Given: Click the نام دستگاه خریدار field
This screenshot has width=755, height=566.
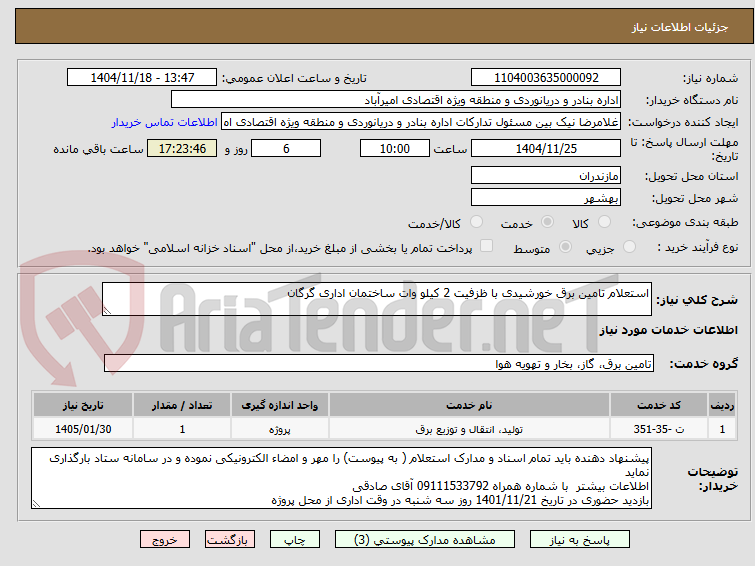Looking at the screenshot, I should (396, 100).
